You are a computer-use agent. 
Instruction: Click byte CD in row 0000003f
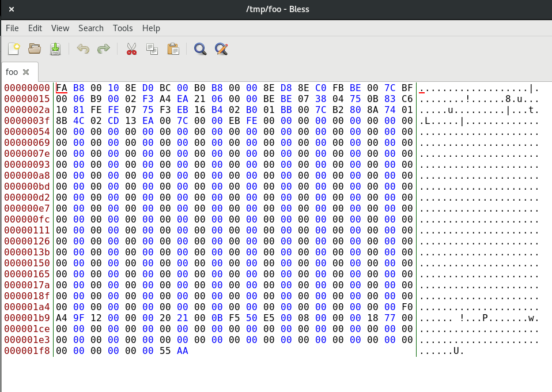(x=114, y=120)
